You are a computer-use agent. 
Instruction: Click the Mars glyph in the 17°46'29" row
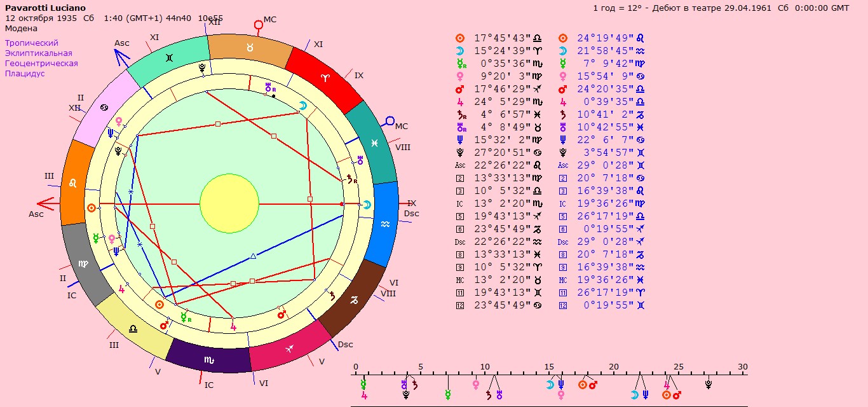tap(460, 89)
